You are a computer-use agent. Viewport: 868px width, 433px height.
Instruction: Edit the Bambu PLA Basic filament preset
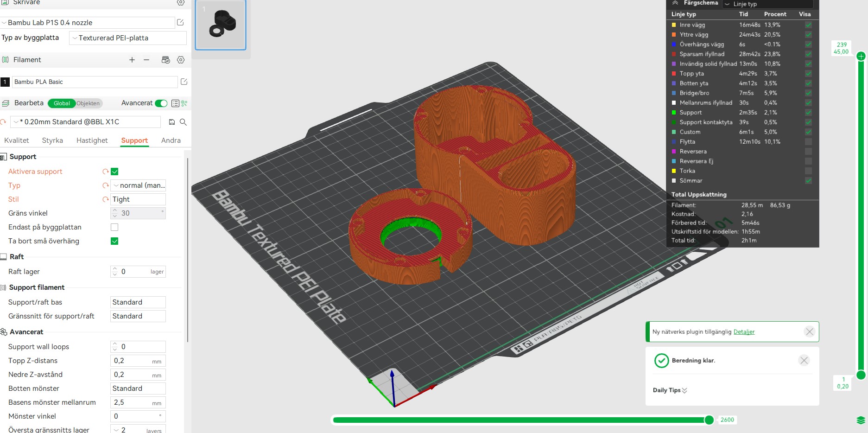[x=184, y=82]
